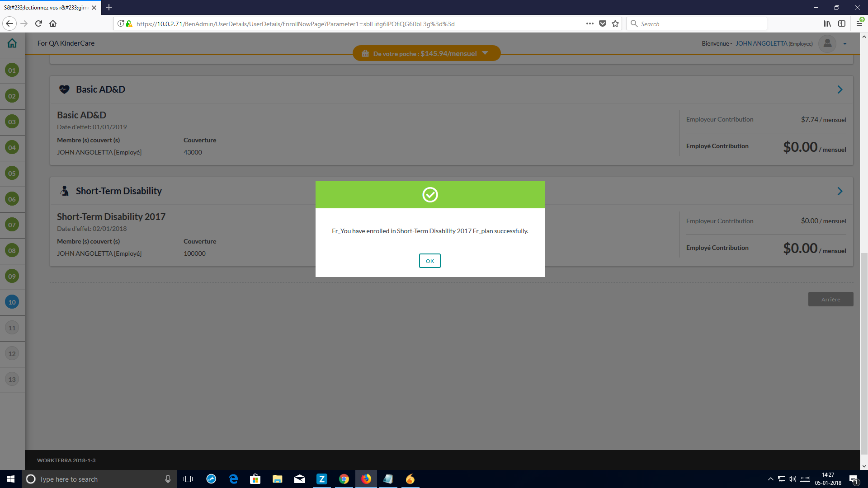The image size is (868, 488).
Task: Open user menu arrow beside avatar
Action: click(x=844, y=44)
